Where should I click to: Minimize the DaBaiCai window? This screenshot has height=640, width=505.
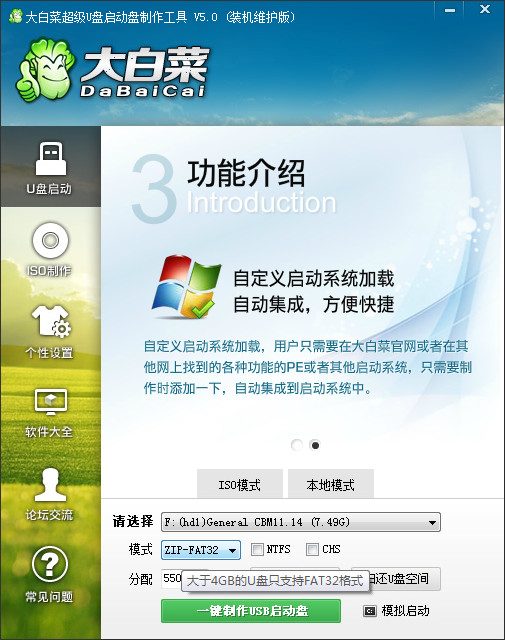450,10
